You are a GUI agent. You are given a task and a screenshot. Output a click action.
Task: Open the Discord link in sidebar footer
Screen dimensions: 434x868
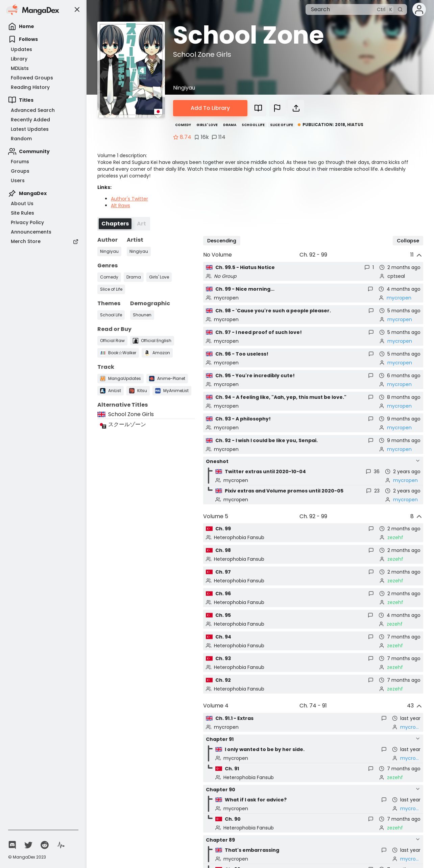pos(12,845)
